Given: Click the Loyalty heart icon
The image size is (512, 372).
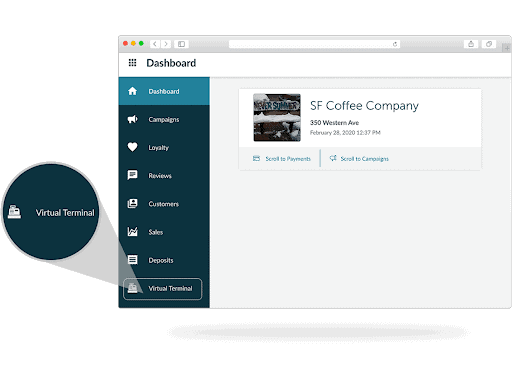Looking at the screenshot, I should click(x=132, y=147).
